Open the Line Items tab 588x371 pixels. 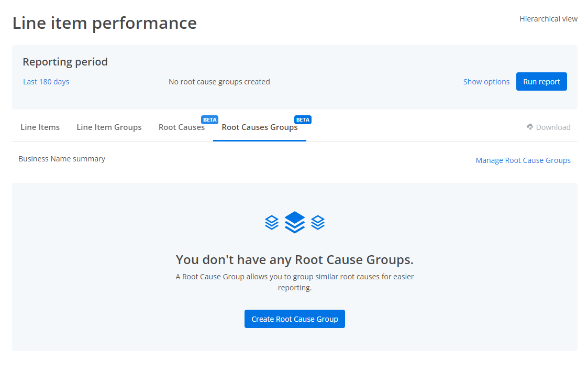(x=40, y=127)
